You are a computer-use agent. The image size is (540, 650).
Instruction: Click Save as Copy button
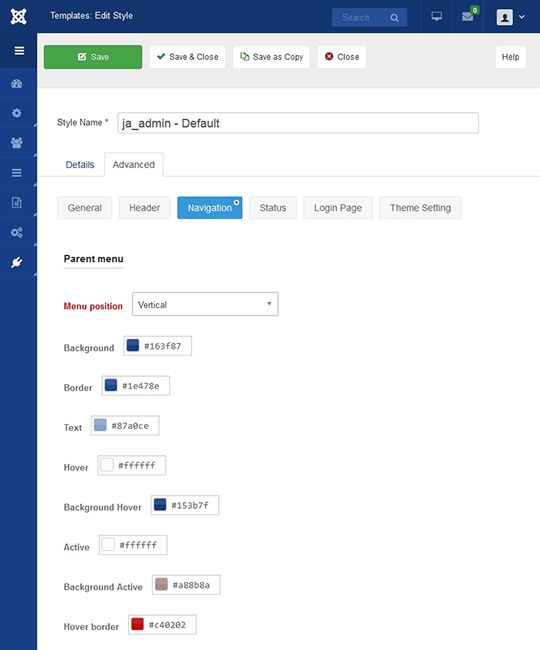click(x=271, y=57)
